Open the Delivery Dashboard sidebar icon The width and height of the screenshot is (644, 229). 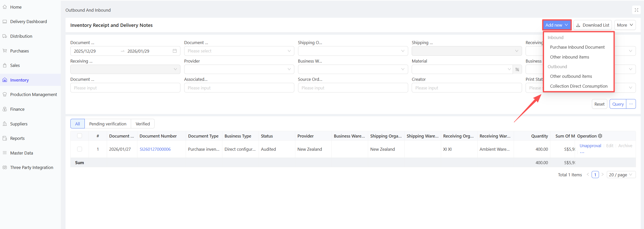pos(5,22)
